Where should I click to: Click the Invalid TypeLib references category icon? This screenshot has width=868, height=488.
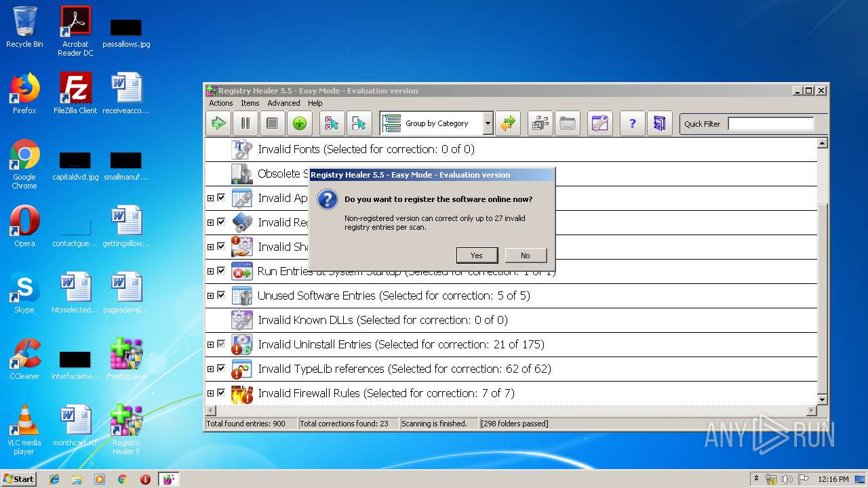[242, 369]
